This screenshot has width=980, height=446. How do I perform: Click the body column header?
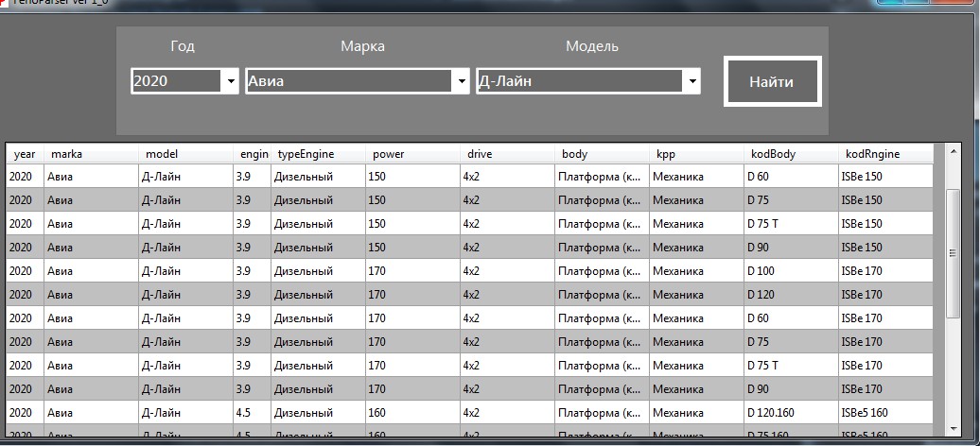[602, 154]
